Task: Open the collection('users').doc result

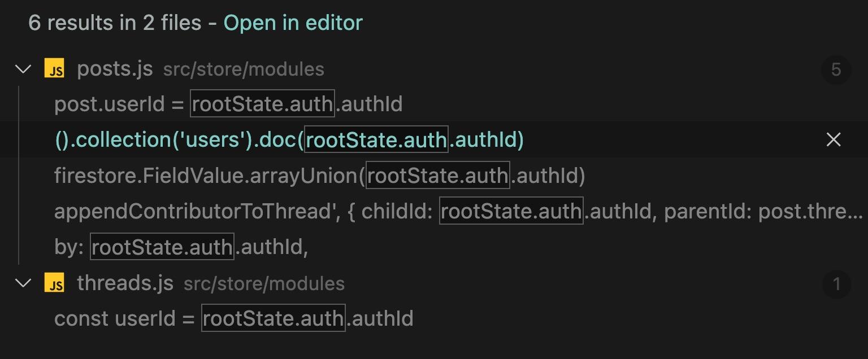Action: tap(289, 140)
